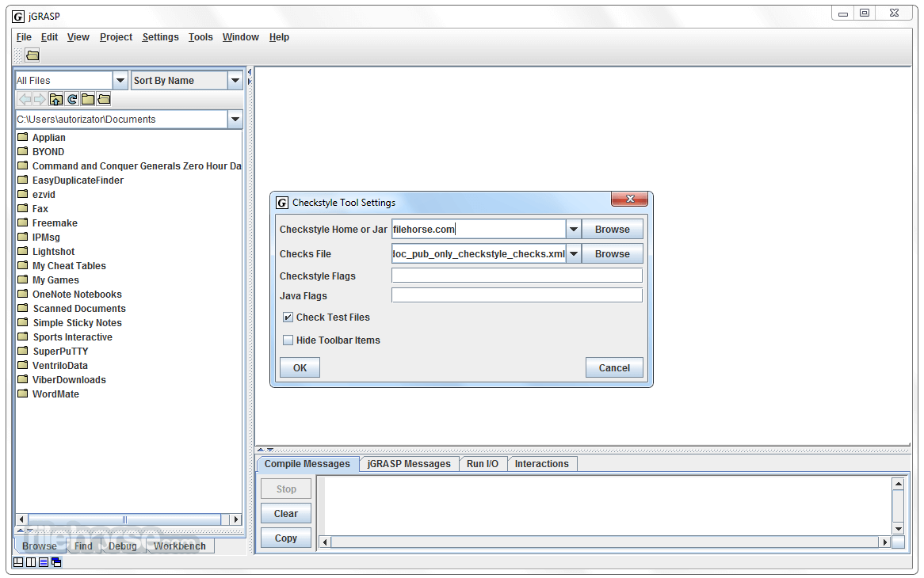Click left-pointing collapse arrow on vertical divider
This screenshot has width=924, height=578.
tap(250, 72)
